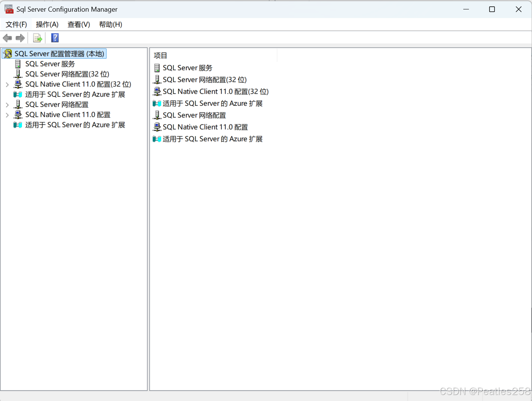Image resolution: width=532 pixels, height=401 pixels.
Task: Click the Forward arrow toolbar icon
Action: [x=20, y=38]
